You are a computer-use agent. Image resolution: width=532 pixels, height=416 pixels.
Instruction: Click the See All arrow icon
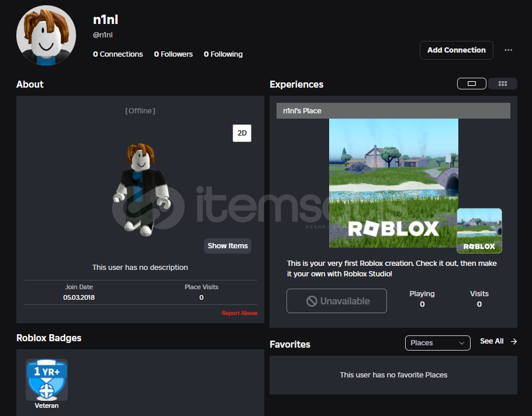514,341
